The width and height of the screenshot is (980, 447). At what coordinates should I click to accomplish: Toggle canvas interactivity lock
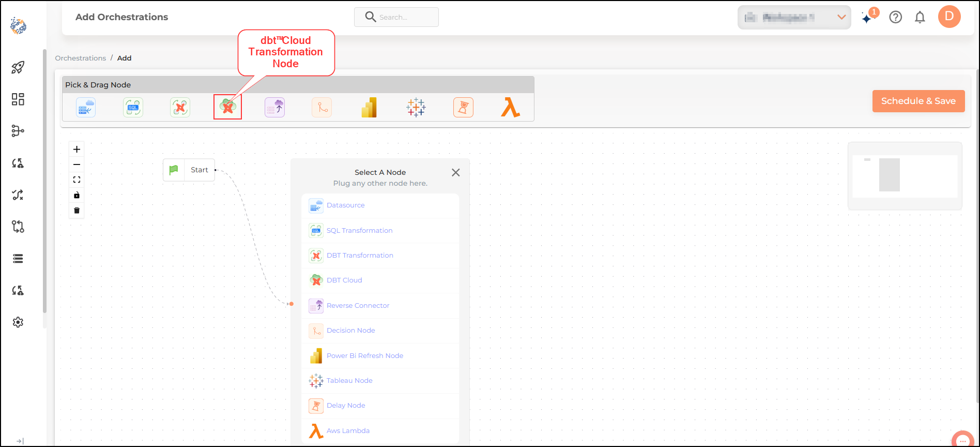click(x=76, y=195)
